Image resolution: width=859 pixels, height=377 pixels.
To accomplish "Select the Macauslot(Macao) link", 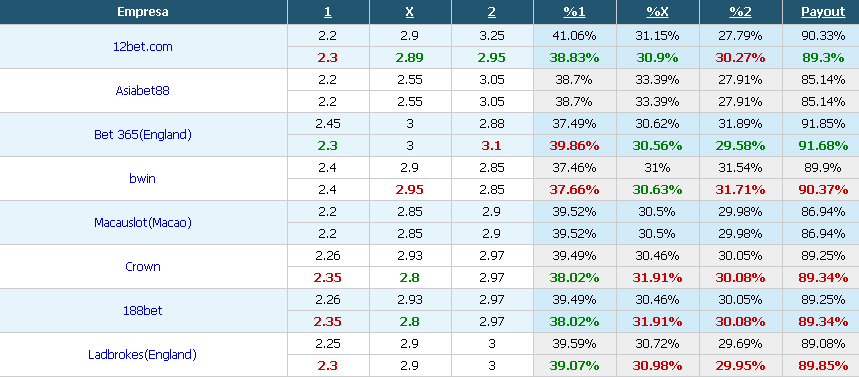I will pos(142,222).
